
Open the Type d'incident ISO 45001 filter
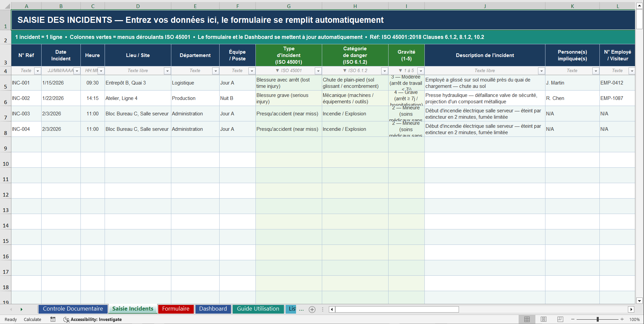point(318,71)
